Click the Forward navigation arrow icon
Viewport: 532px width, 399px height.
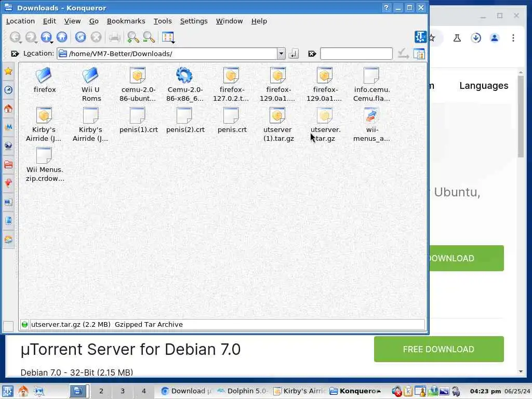(x=31, y=37)
